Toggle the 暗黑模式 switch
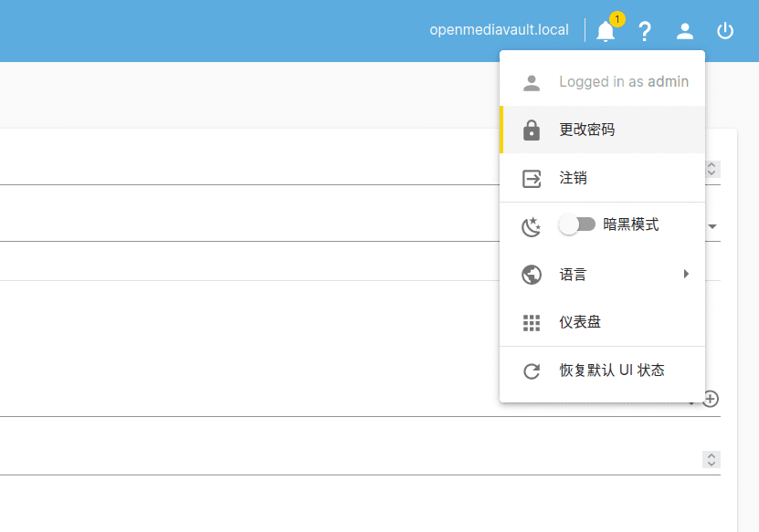Image resolution: width=759 pixels, height=532 pixels. 577,224
